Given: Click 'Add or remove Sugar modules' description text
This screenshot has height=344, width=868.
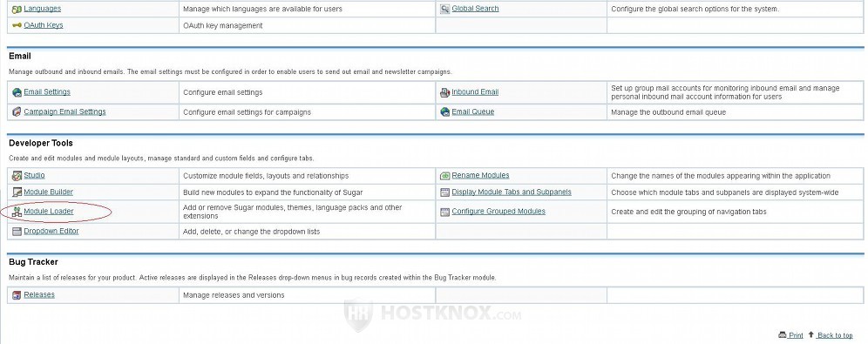Looking at the screenshot, I should 292,212.
